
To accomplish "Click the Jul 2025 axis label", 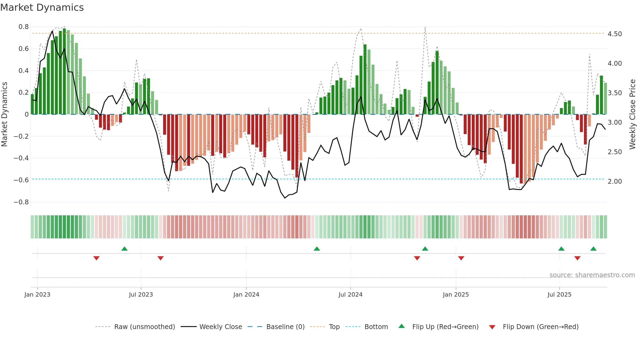I will pyautogui.click(x=559, y=294).
